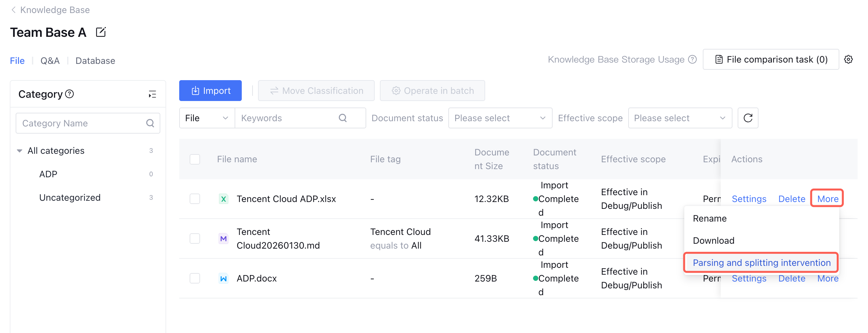Choose Parsing and splitting intervention menu item
The height and width of the screenshot is (333, 868).
(x=761, y=263)
